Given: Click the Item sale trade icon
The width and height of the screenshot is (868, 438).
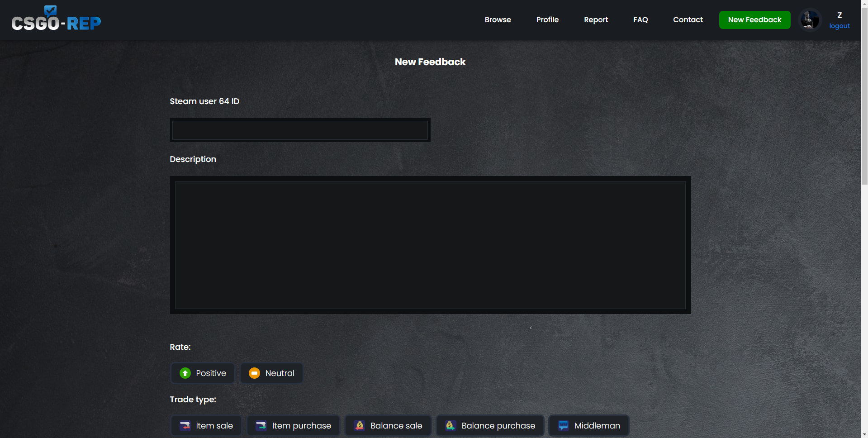Looking at the screenshot, I should coord(185,426).
